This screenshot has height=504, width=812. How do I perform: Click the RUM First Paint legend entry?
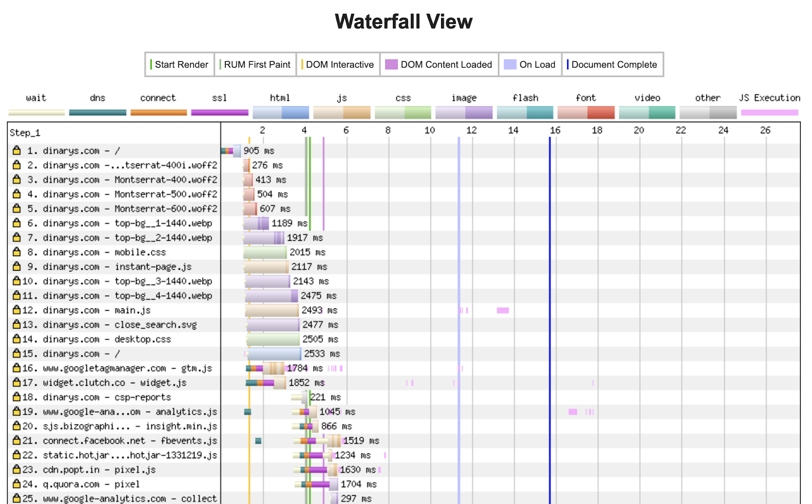[255, 64]
